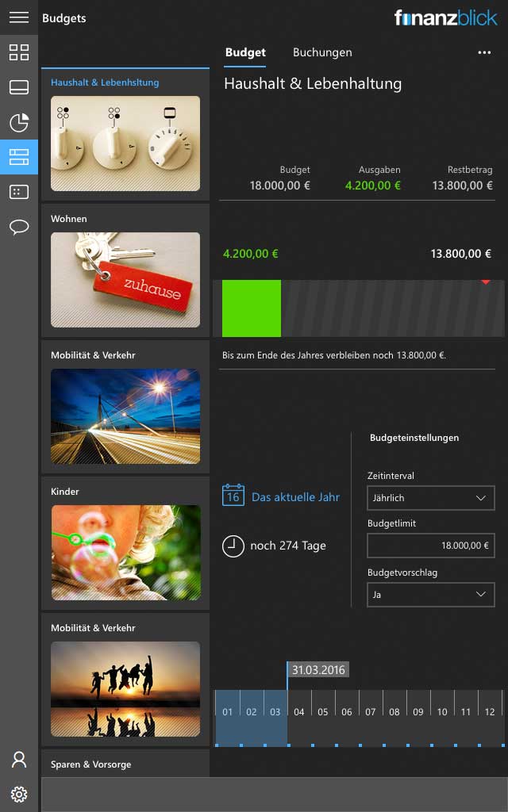The height and width of the screenshot is (812, 508).
Task: Open the accounts card icon in sidebar
Action: (19, 87)
